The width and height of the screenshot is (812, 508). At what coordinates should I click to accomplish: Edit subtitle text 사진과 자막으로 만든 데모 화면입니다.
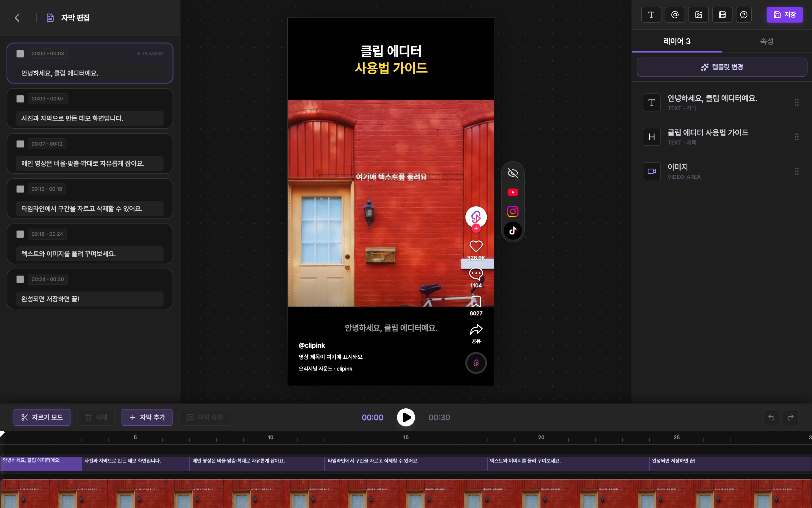(x=90, y=118)
